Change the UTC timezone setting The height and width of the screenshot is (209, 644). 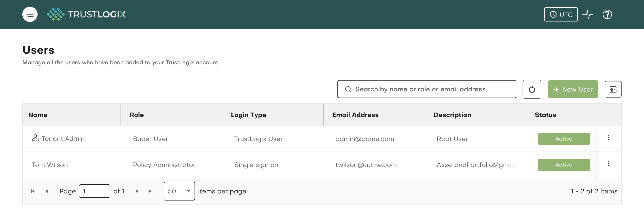(561, 14)
